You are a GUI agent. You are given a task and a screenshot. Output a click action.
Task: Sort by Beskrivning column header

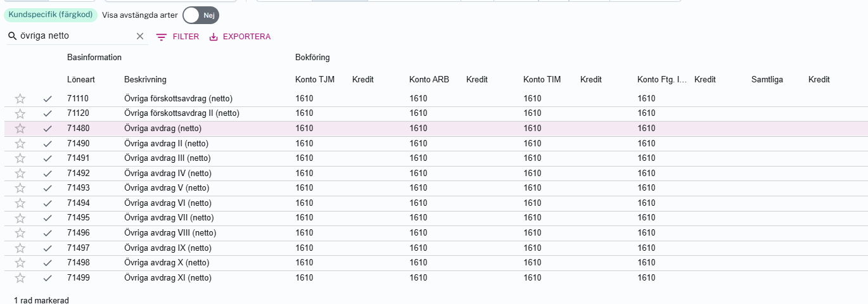pyautogui.click(x=145, y=80)
